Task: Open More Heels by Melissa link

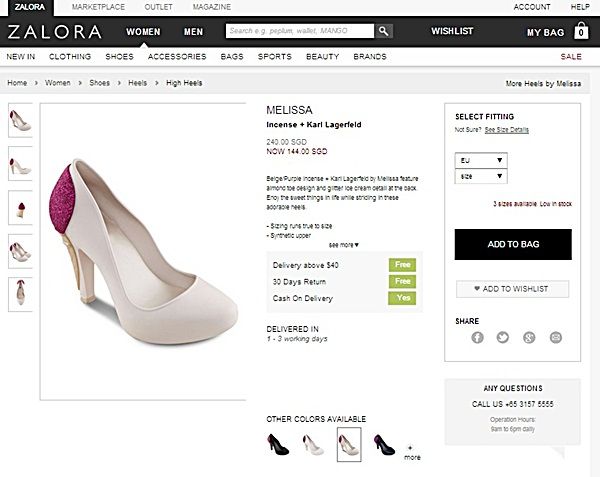Action: coord(543,83)
